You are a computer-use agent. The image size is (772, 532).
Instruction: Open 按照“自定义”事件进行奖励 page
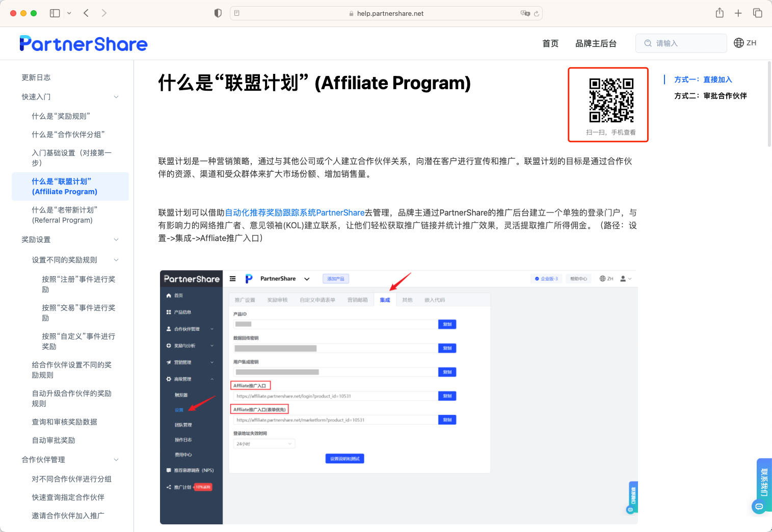click(79, 341)
